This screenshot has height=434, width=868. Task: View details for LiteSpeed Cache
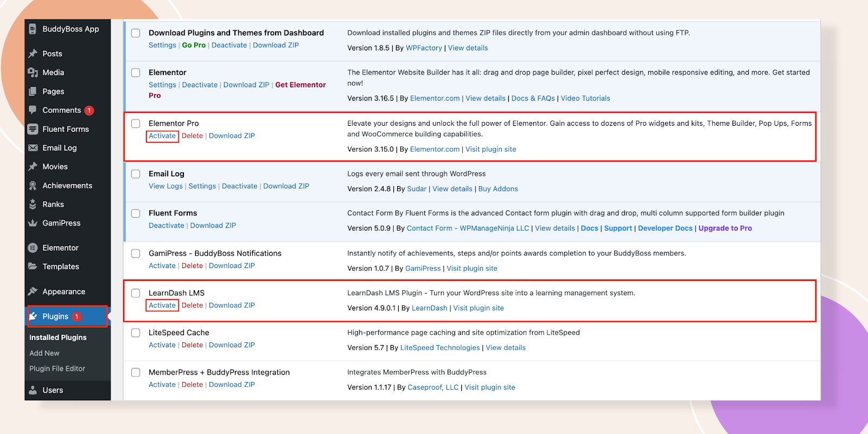click(506, 348)
